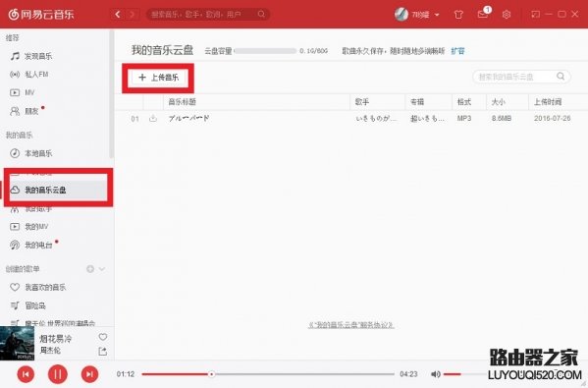This screenshot has width=588, height=388.
Task: Click the artist いきものが... cell
Action: [376, 118]
